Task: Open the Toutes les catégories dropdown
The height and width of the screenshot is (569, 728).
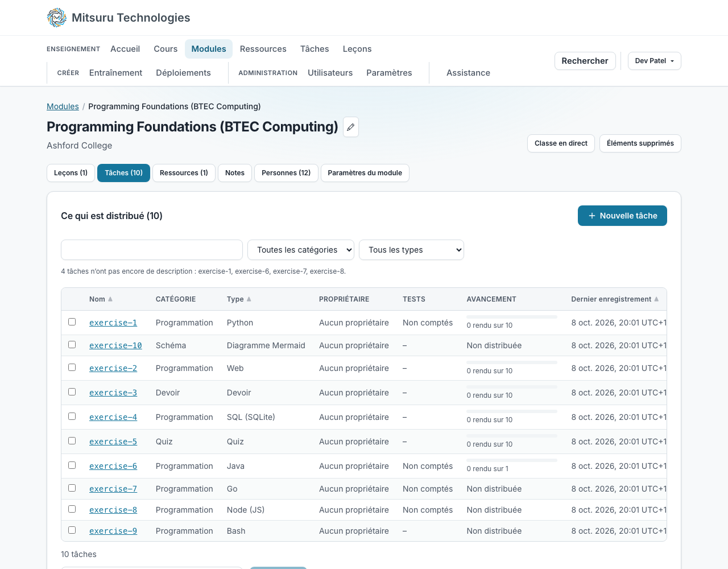Action: click(301, 250)
